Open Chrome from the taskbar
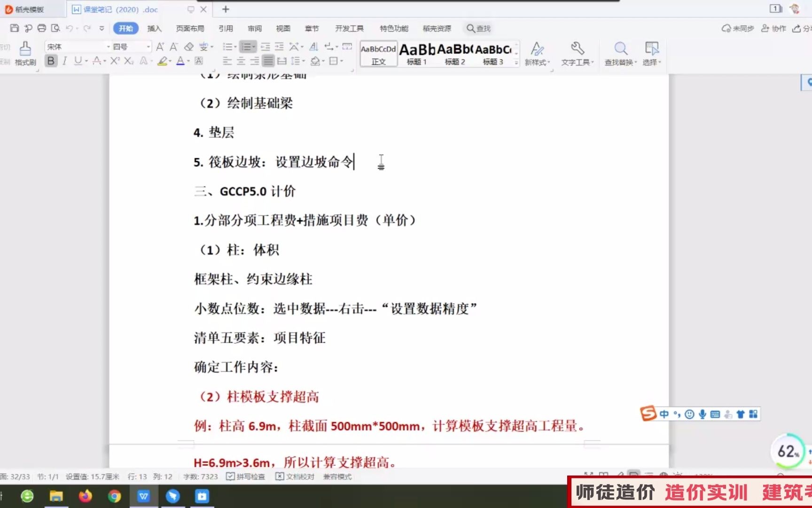Image resolution: width=812 pixels, height=508 pixels. [114, 496]
